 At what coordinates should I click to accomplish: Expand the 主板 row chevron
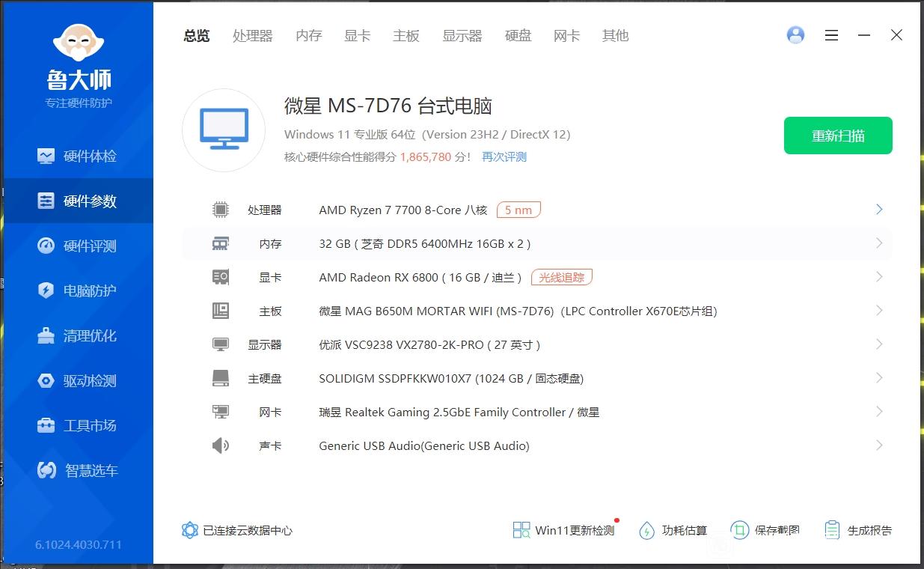pos(879,311)
